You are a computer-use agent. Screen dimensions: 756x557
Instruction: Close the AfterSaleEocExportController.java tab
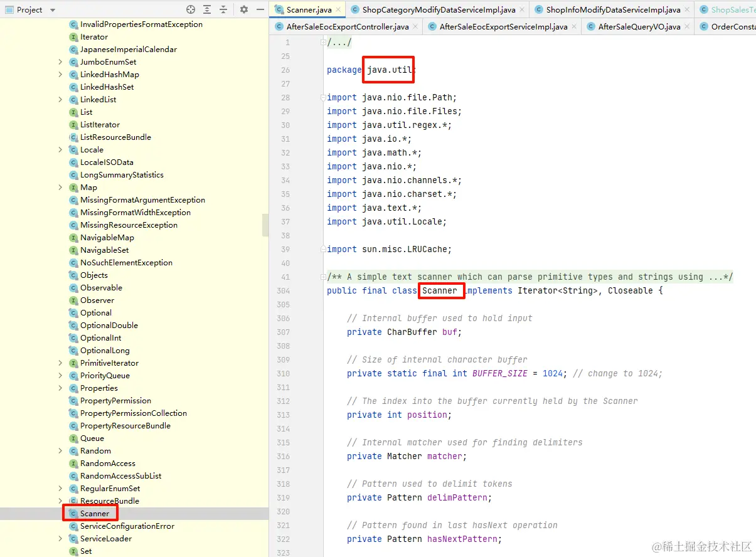(416, 27)
